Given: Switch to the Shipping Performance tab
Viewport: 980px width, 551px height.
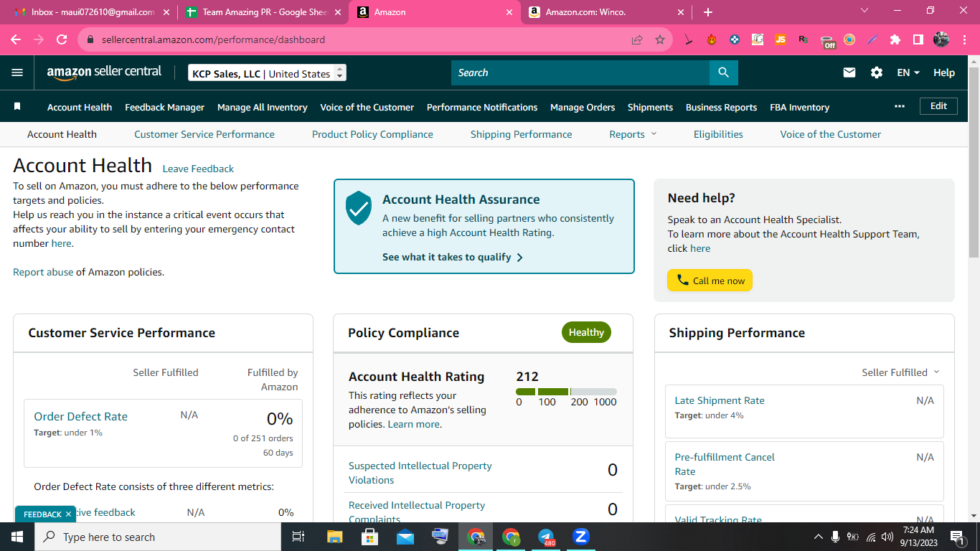Looking at the screenshot, I should pos(522,134).
